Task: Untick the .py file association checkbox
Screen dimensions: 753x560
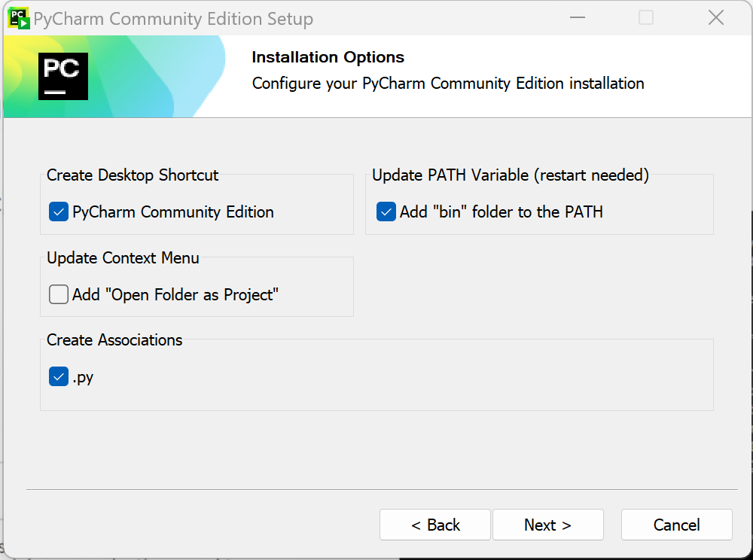Action: pyautogui.click(x=59, y=377)
